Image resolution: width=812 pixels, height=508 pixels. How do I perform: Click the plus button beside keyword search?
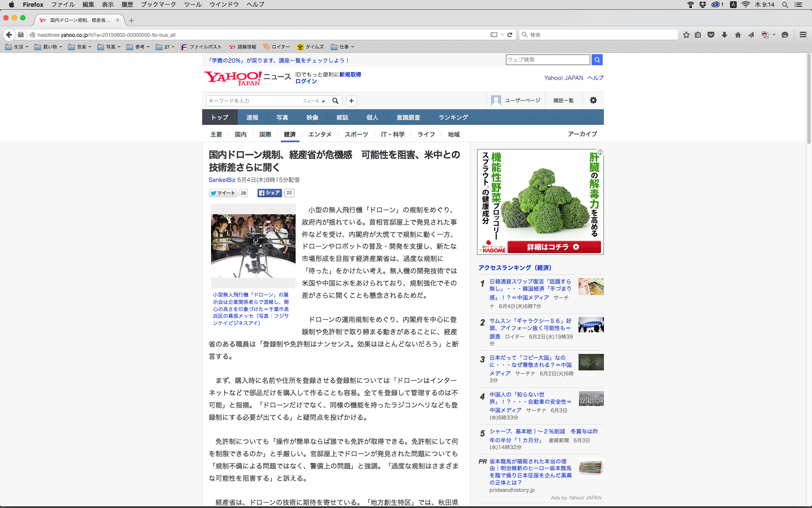pyautogui.click(x=351, y=101)
